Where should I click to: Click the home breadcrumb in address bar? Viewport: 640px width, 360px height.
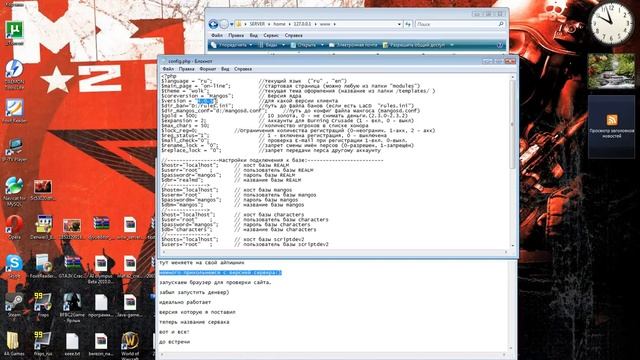[279, 24]
